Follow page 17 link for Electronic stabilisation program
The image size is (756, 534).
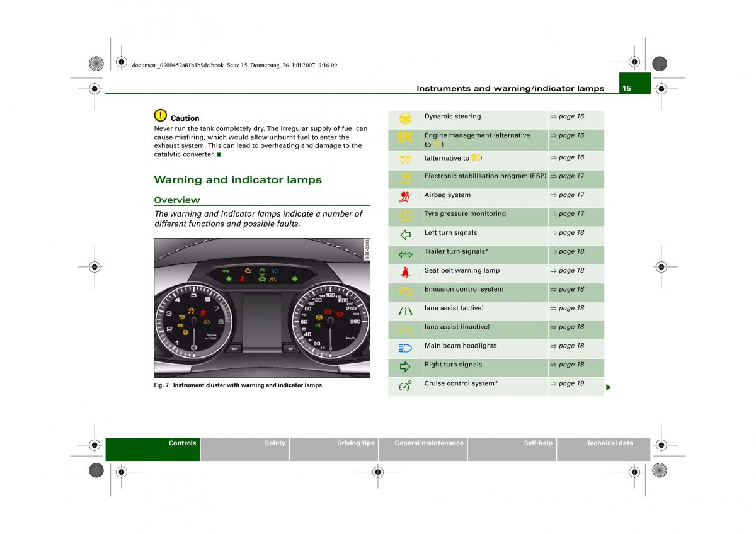(567, 176)
